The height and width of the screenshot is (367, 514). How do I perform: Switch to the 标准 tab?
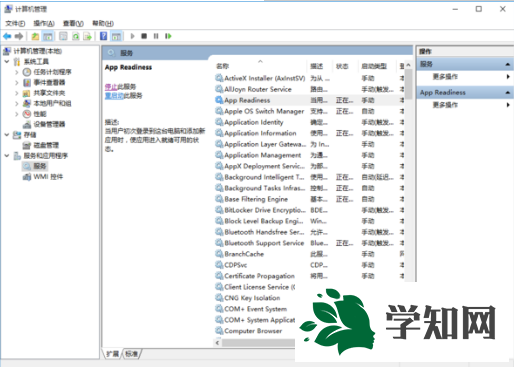[x=132, y=354]
